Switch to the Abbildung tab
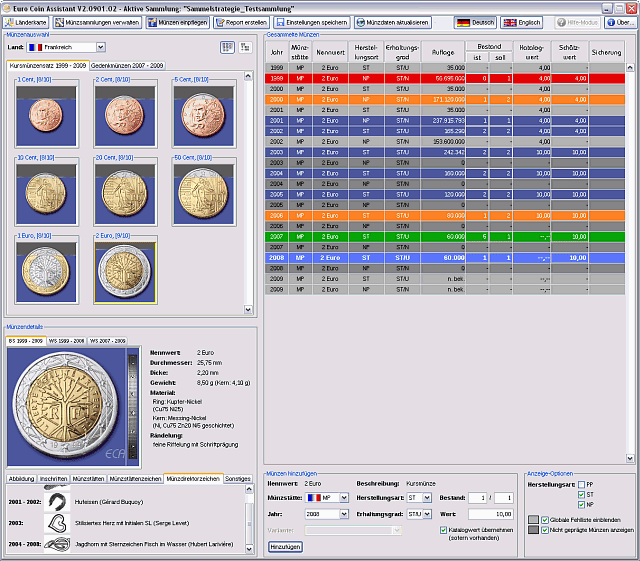The height and width of the screenshot is (561, 640). pos(21,479)
